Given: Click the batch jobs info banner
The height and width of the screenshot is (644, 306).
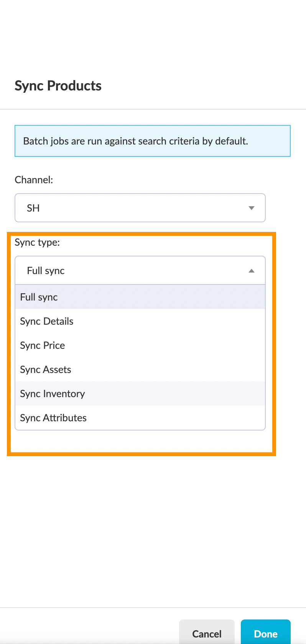Looking at the screenshot, I should pyautogui.click(x=152, y=141).
